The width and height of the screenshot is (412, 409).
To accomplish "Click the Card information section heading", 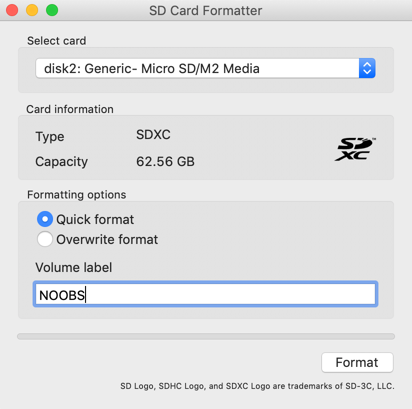I will 70,109.
